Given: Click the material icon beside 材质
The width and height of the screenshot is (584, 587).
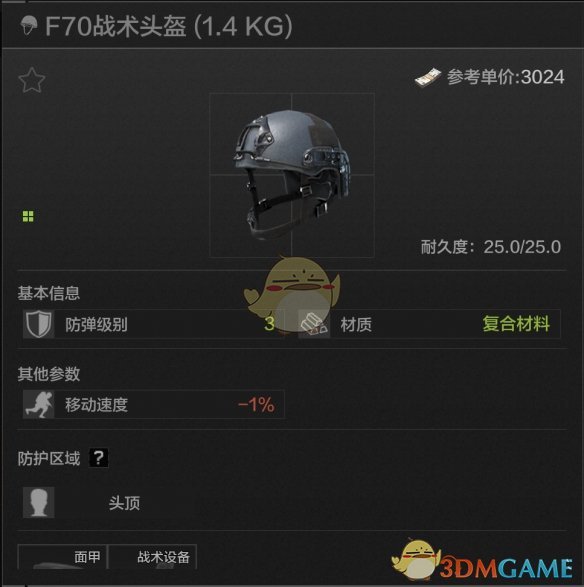Looking at the screenshot, I should point(314,324).
